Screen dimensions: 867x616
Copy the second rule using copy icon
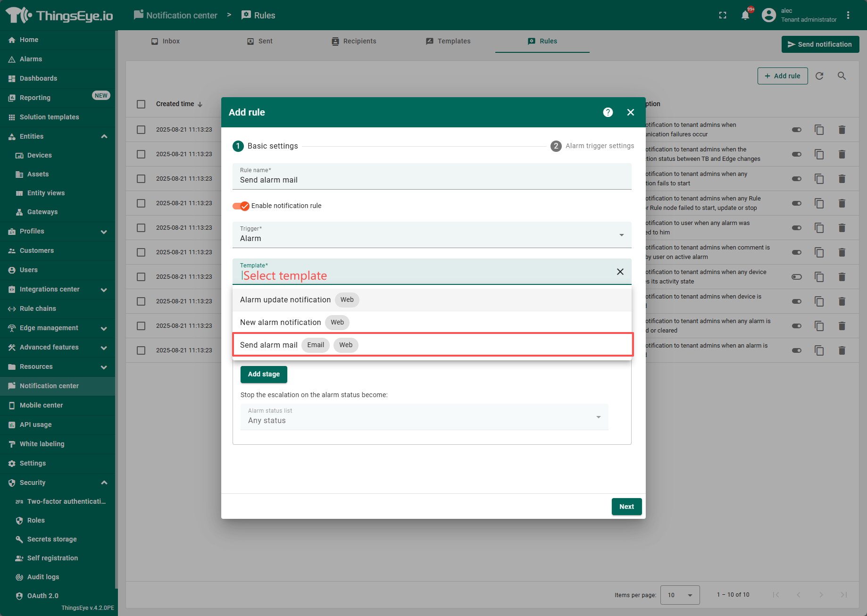pos(819,154)
